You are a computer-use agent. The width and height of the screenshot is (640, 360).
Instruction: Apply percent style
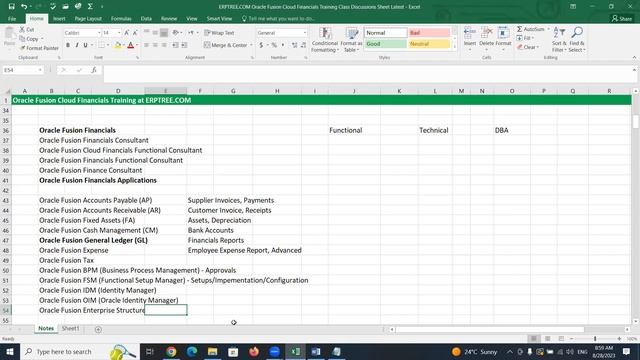[274, 45]
